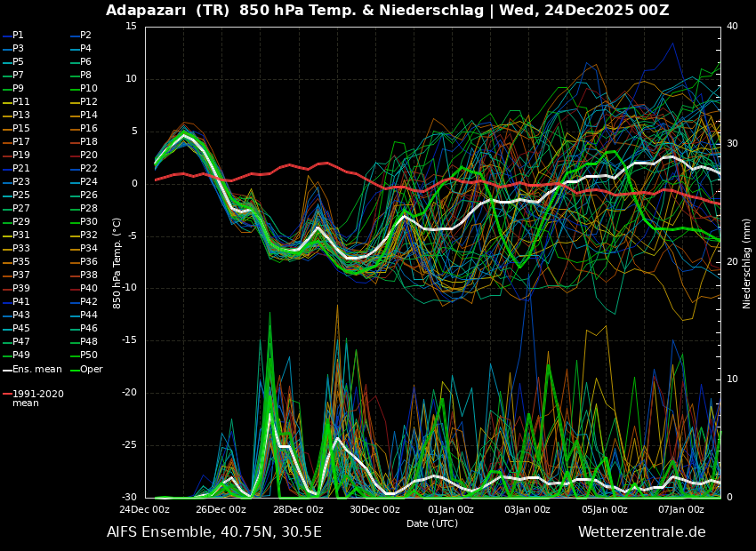Click the "Date (UTC)" axis label
756x551 pixels.
coord(432,523)
